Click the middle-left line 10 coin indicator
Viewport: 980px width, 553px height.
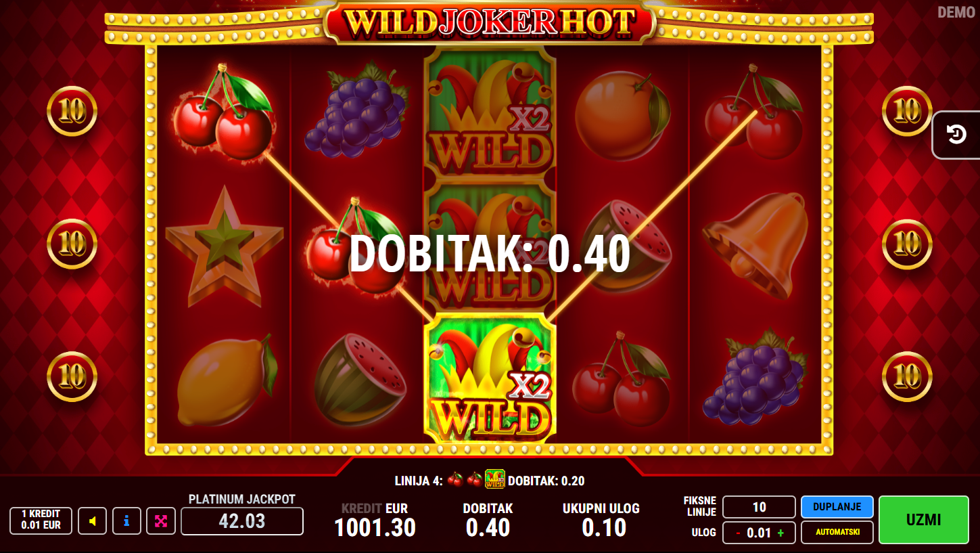(72, 244)
